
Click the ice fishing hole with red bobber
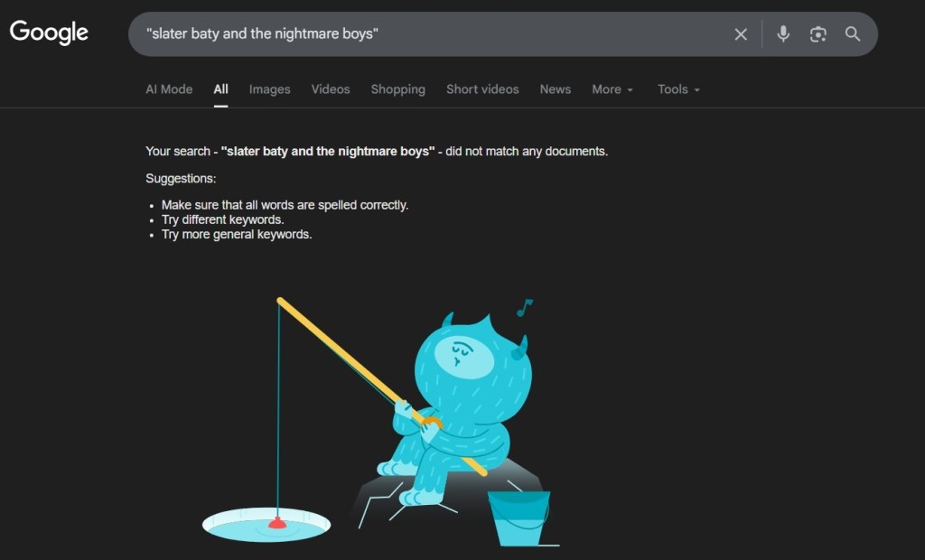[x=266, y=524]
